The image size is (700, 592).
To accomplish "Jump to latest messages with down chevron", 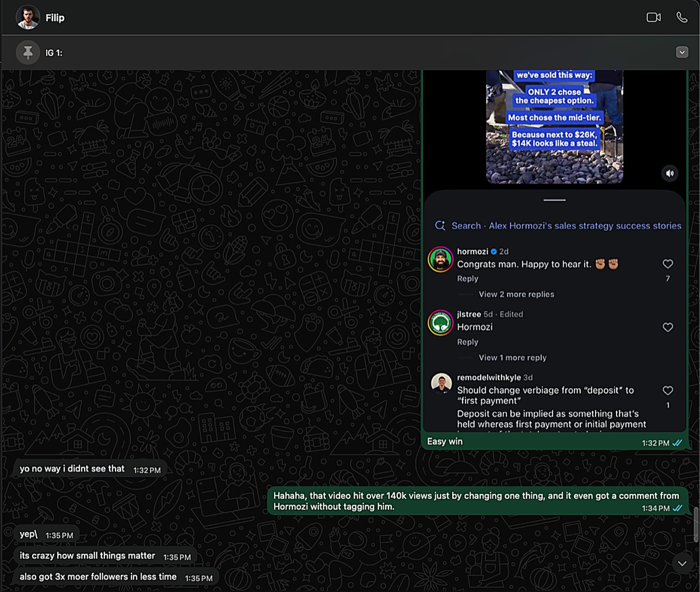I will (x=682, y=563).
